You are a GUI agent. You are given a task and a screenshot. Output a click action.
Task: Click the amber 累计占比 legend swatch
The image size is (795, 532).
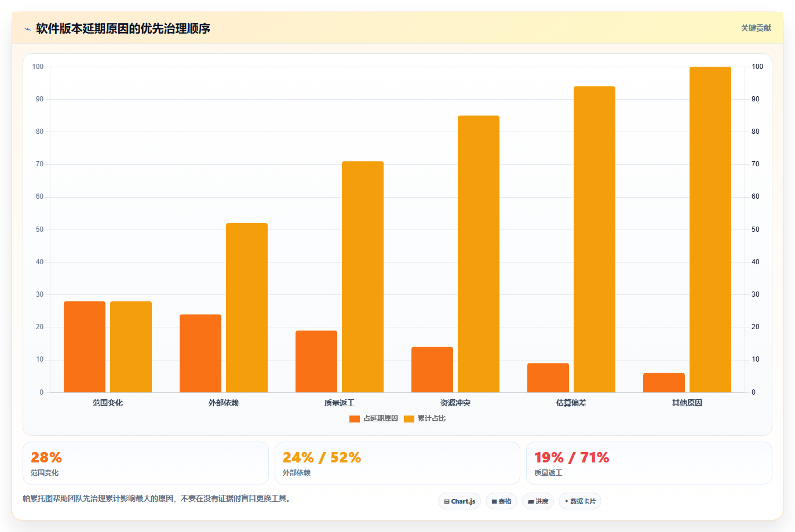(x=409, y=419)
